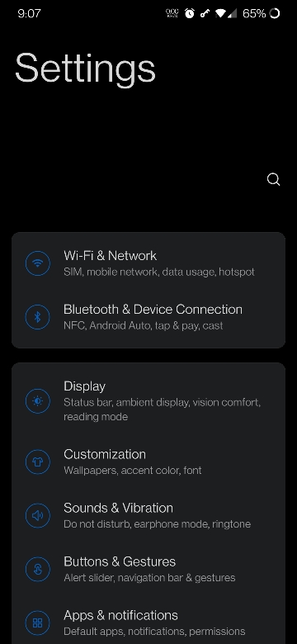Image resolution: width=297 pixels, height=644 pixels.
Task: Tap the 9:07 status bar clock
Action: (x=29, y=13)
